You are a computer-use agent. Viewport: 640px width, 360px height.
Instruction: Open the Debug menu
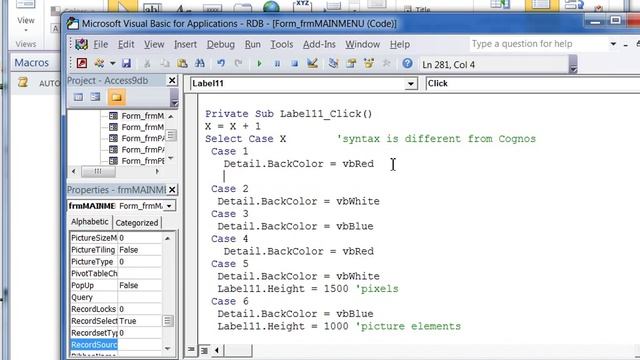(x=220, y=44)
